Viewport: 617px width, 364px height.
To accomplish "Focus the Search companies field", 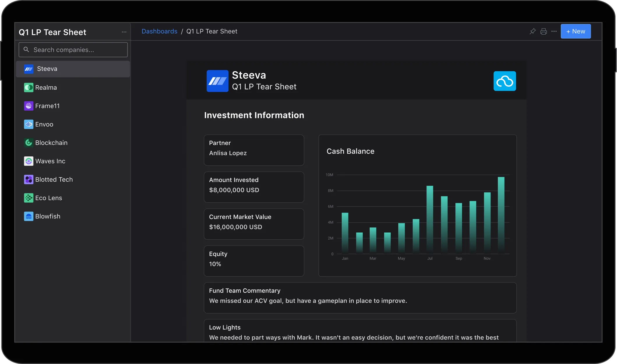I will (x=73, y=50).
